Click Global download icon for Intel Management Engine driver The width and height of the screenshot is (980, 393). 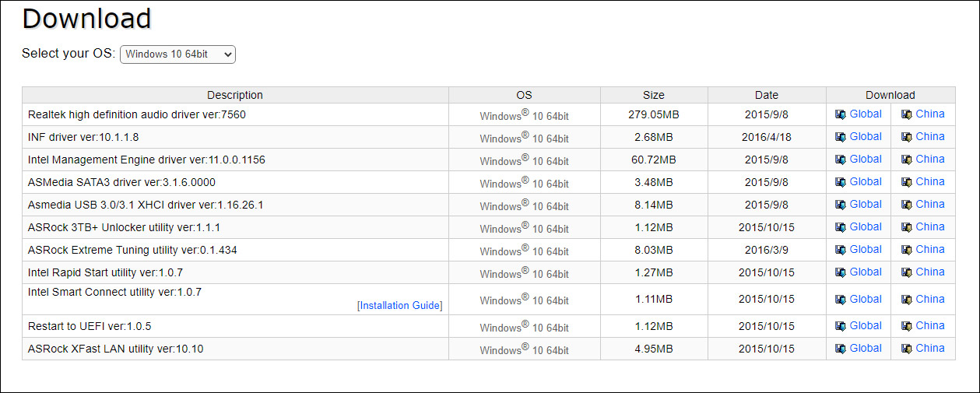840,160
